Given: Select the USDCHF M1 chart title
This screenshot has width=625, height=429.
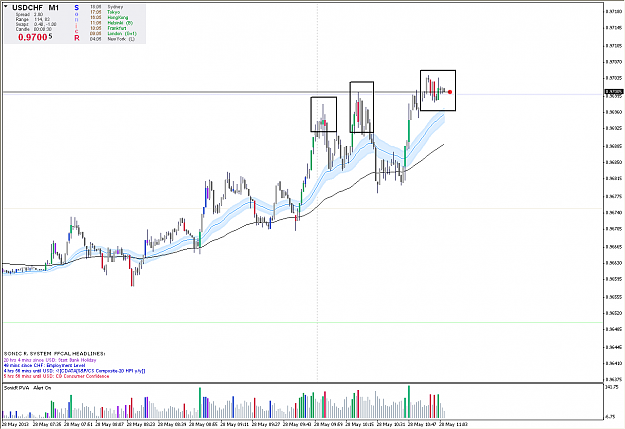Looking at the screenshot, I should (x=35, y=8).
